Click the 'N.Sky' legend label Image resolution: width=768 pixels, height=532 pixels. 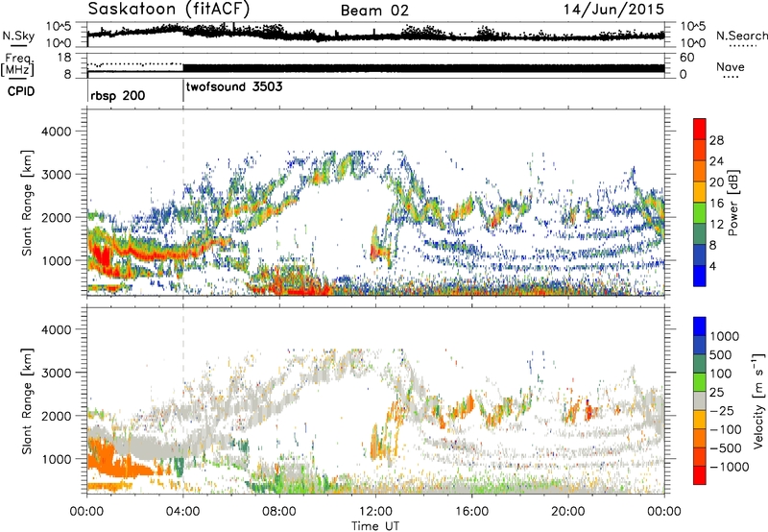point(18,36)
